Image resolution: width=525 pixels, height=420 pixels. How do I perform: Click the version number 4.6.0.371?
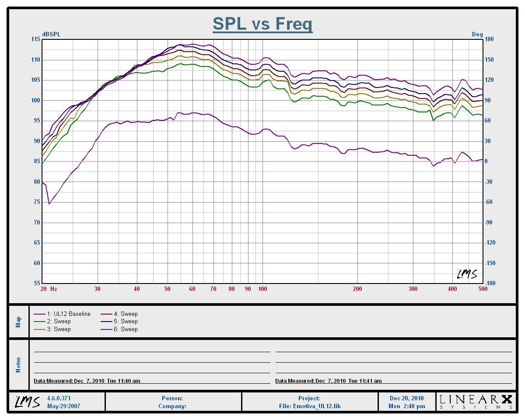[x=59, y=399]
